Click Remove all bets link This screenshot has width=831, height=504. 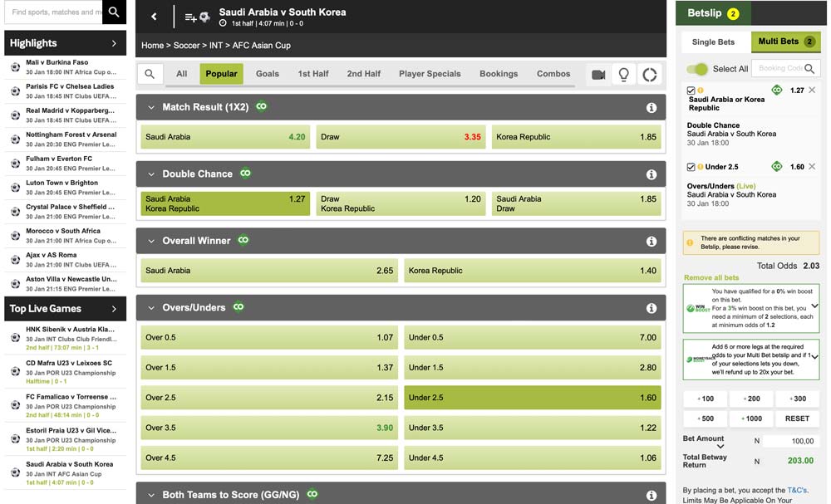coord(711,278)
